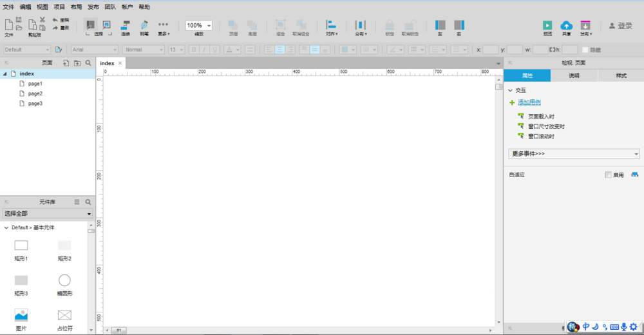Switch to the 样式 tab

coord(621,75)
